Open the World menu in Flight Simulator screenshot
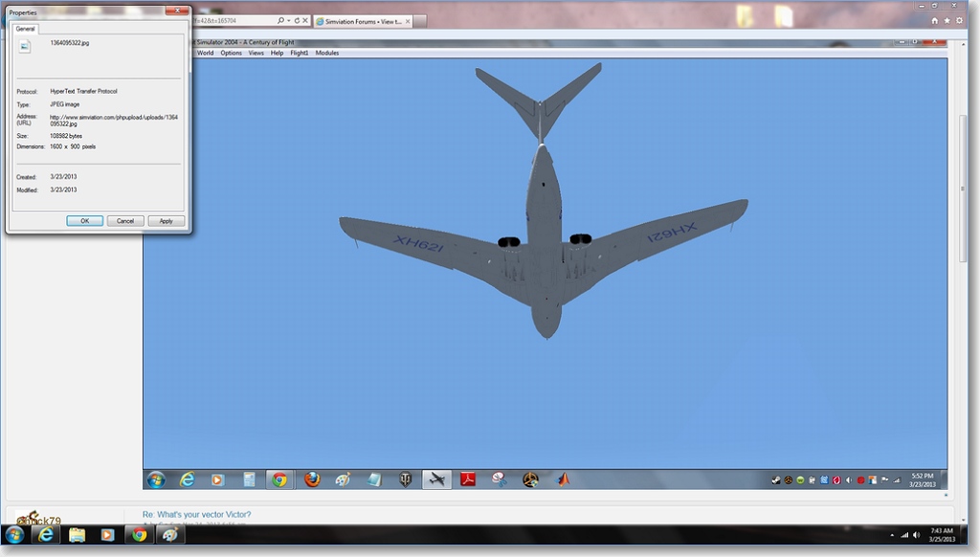980x557 pixels. (x=205, y=54)
